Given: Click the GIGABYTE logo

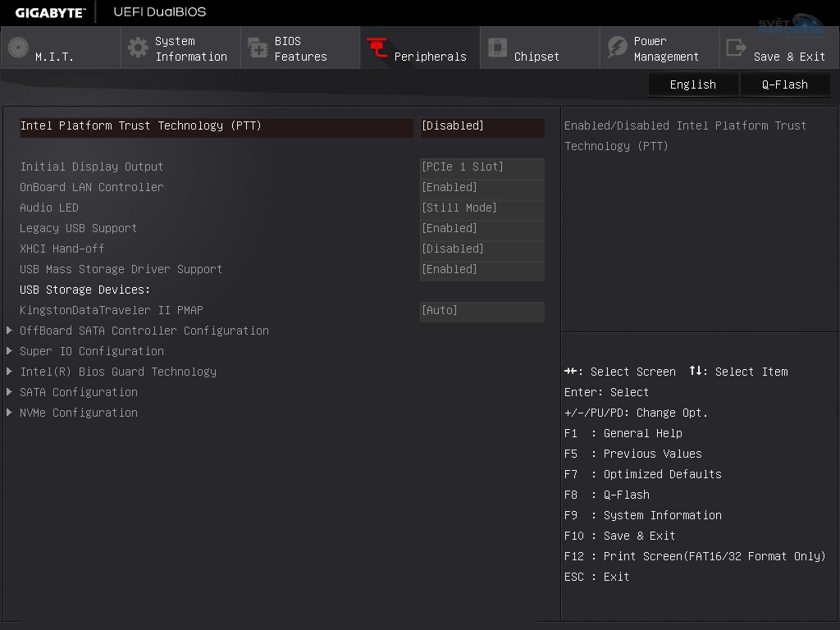Looking at the screenshot, I should click(50, 12).
